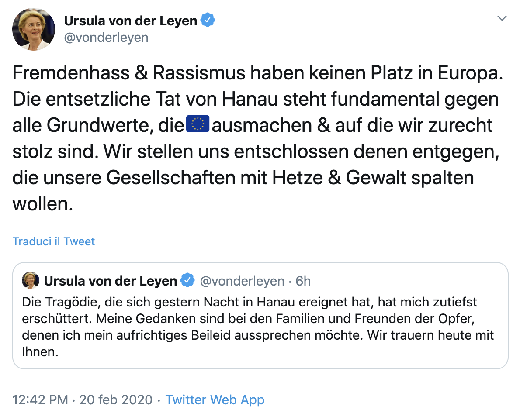Click 'Ihnen.' at the quoted tweet's end
This screenshot has height=420, width=520.
(x=40, y=352)
